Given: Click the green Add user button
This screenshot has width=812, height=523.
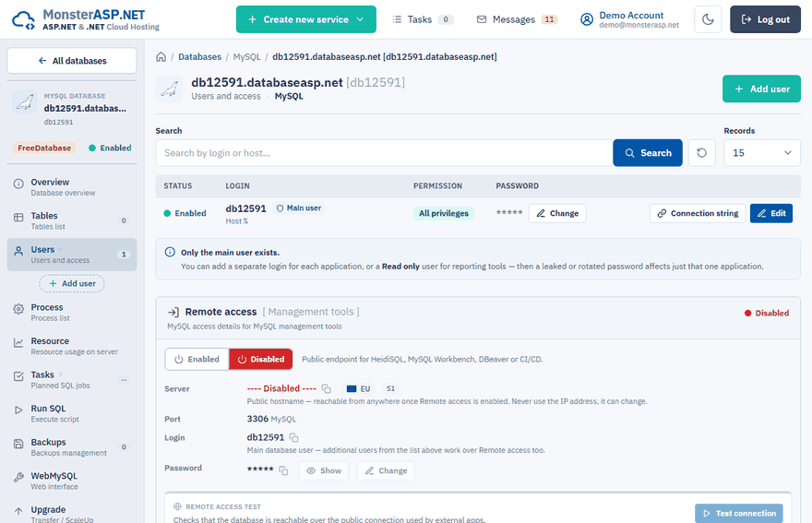Looking at the screenshot, I should pos(761,89).
